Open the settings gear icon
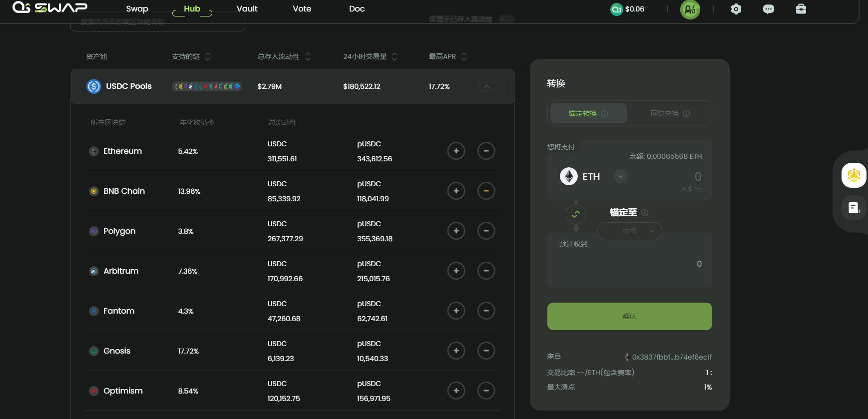Image resolution: width=868 pixels, height=419 pixels. pyautogui.click(x=736, y=9)
